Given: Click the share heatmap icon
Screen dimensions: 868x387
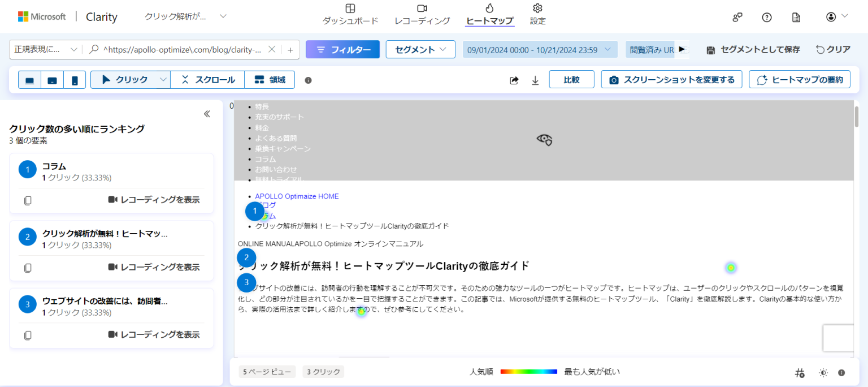Looking at the screenshot, I should 514,80.
